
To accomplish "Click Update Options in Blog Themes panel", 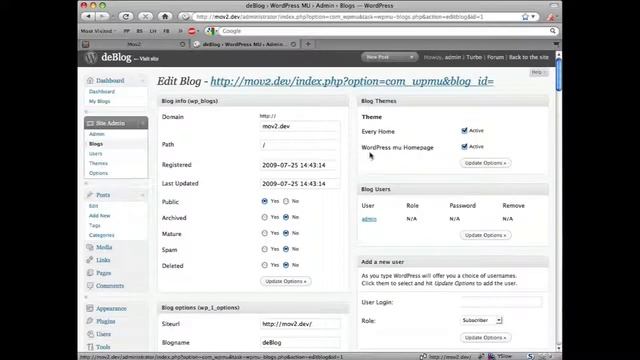I will pyautogui.click(x=486, y=163).
